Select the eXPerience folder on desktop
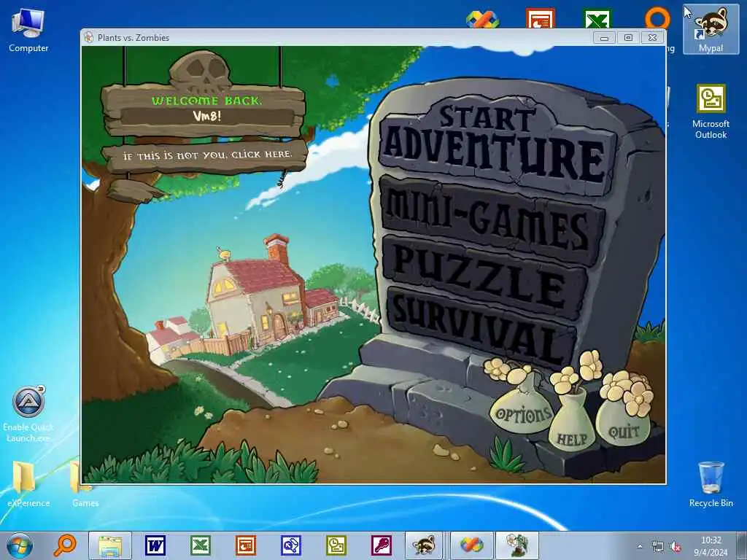 tap(28, 483)
